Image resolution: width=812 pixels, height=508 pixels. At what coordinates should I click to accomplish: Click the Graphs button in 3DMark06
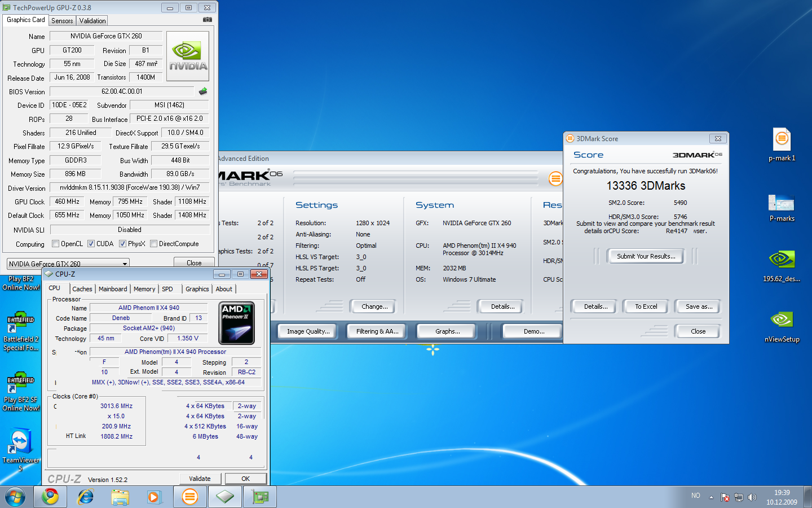[447, 331]
